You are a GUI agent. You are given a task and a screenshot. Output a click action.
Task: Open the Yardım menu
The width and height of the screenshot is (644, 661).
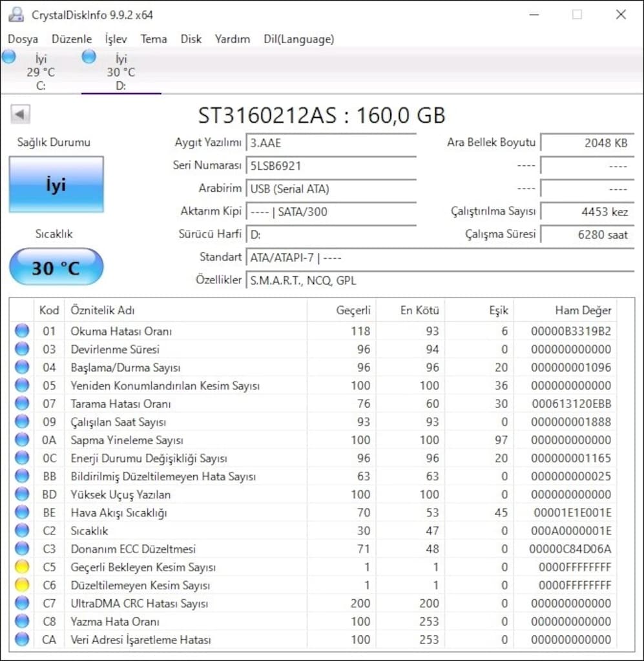pos(233,39)
